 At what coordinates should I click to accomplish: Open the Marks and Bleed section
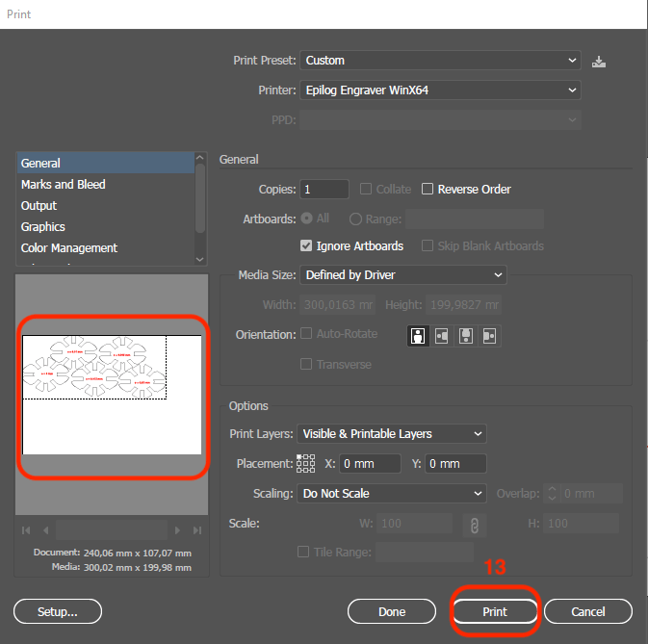click(x=64, y=185)
